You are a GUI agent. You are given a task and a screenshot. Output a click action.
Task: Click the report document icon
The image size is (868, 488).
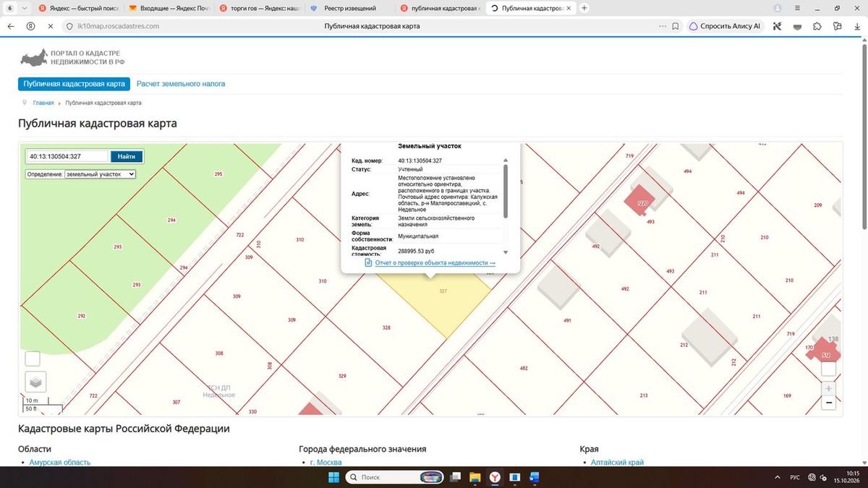point(368,262)
